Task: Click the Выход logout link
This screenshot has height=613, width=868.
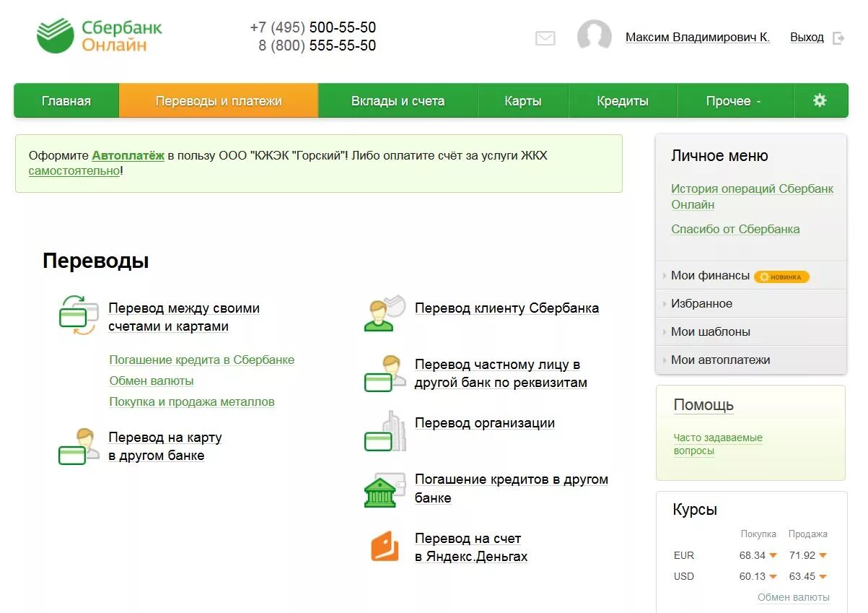Action: tap(807, 37)
